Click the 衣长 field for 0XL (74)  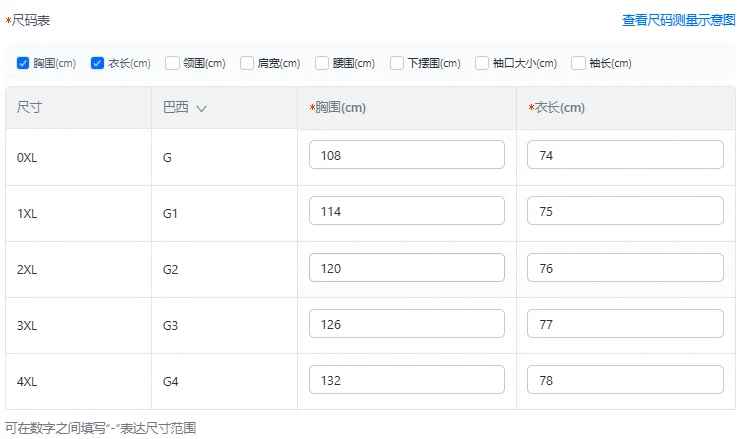click(x=625, y=155)
